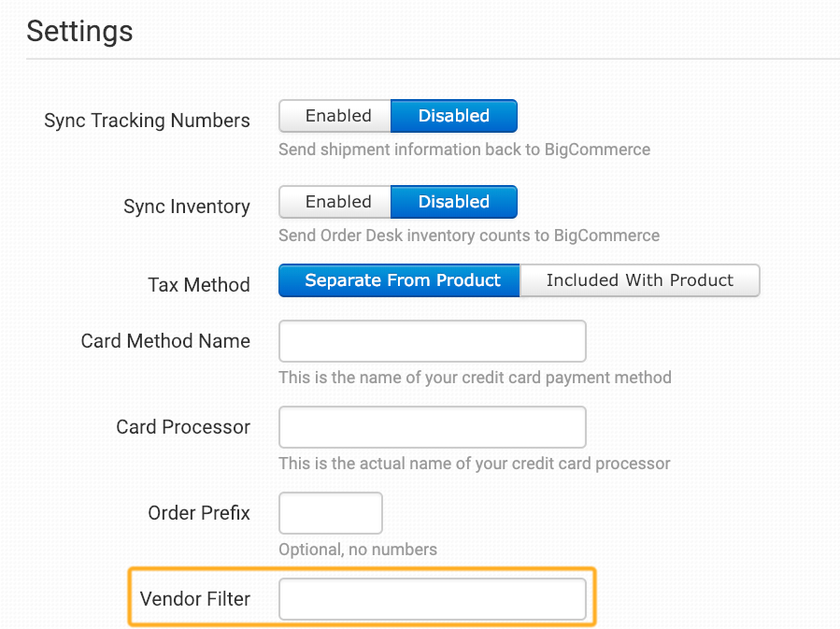Enable Sync Tracking Numbers

tap(335, 116)
